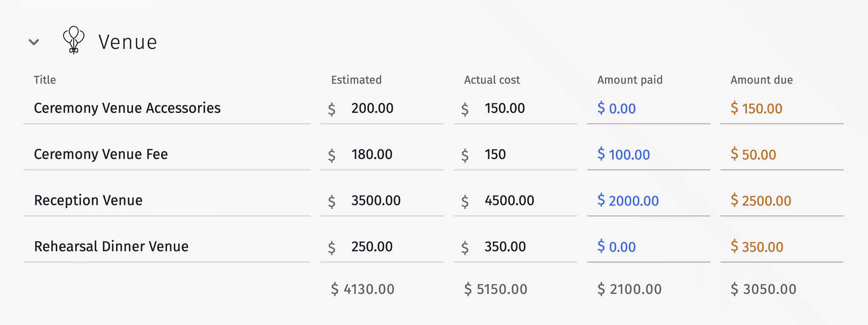The width and height of the screenshot is (868, 325).
Task: Edit estimated cost for Rehearsal Dinner Venue
Action: [x=372, y=246]
